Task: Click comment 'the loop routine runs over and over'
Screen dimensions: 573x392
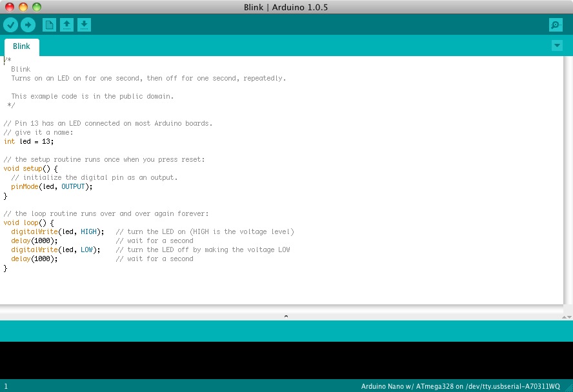Action: click(106, 213)
